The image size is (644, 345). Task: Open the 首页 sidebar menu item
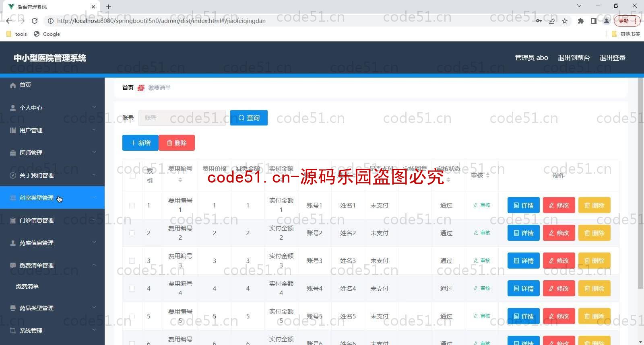52,85
